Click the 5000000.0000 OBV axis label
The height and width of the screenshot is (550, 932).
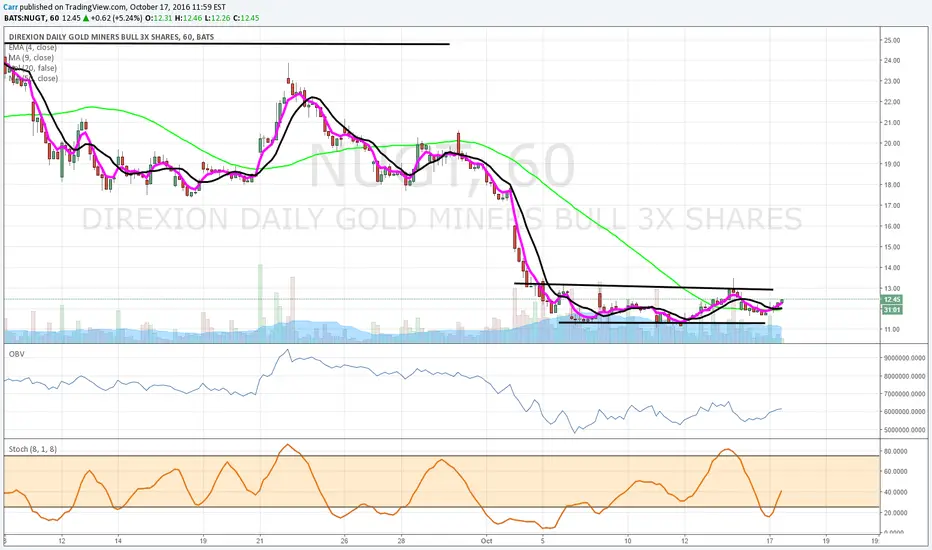point(905,430)
